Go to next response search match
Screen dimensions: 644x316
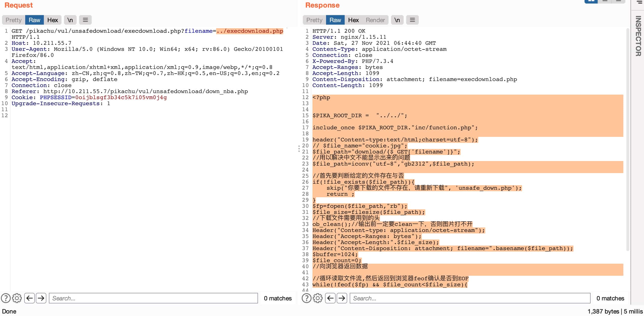tap(342, 298)
